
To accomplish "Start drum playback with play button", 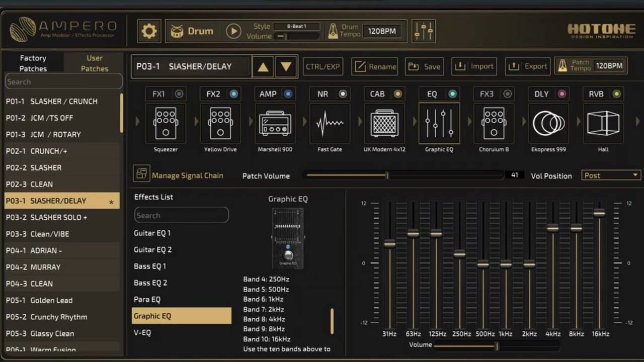I will [x=233, y=31].
